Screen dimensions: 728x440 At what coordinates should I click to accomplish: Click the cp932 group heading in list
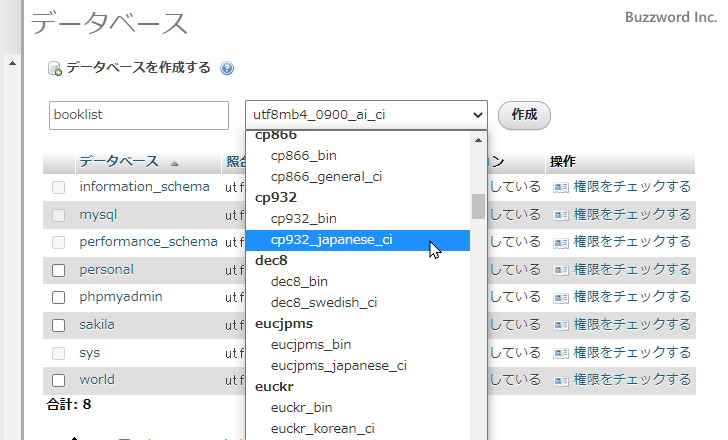click(x=276, y=198)
